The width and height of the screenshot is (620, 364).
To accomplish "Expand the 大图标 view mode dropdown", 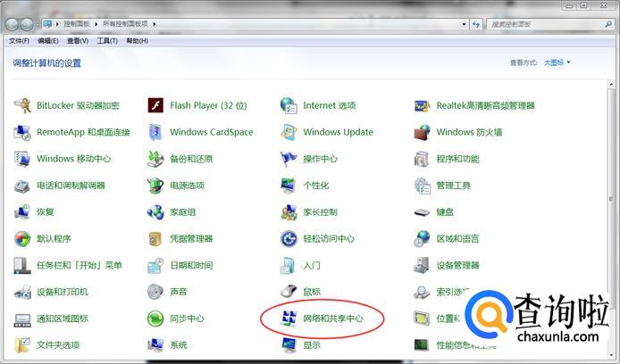I will pos(557,62).
